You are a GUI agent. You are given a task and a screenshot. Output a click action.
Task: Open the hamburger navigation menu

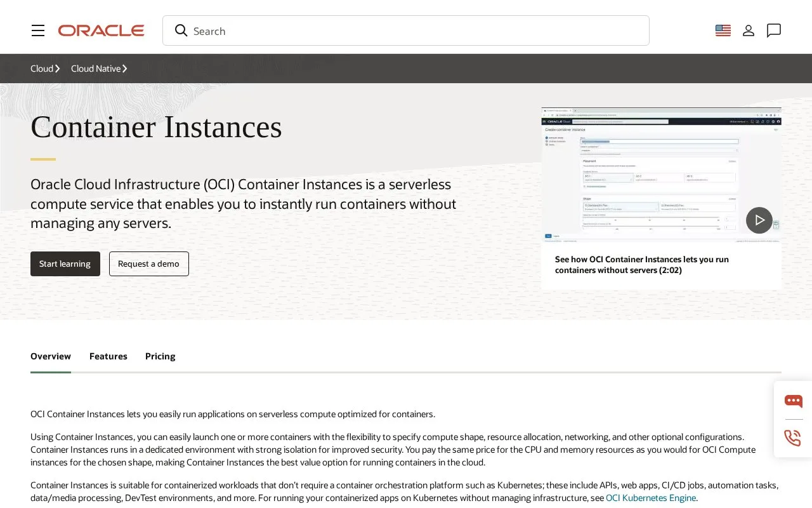coord(38,30)
